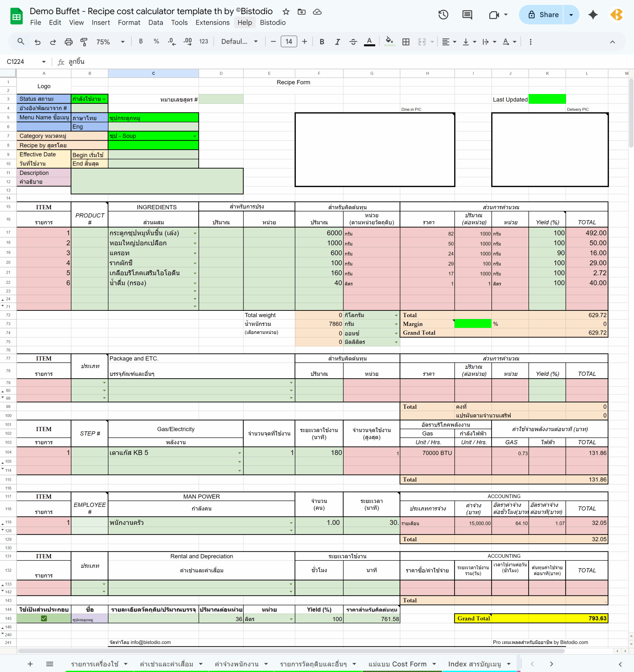Toggle the checkbox in row 145
The image size is (634, 672).
(44, 618)
